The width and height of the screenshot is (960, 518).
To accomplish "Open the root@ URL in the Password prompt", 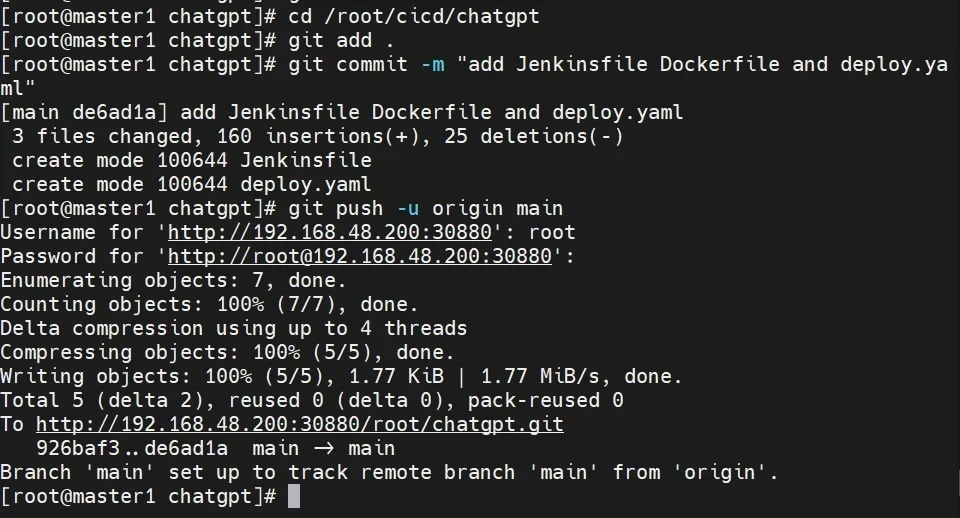I will [x=360, y=256].
